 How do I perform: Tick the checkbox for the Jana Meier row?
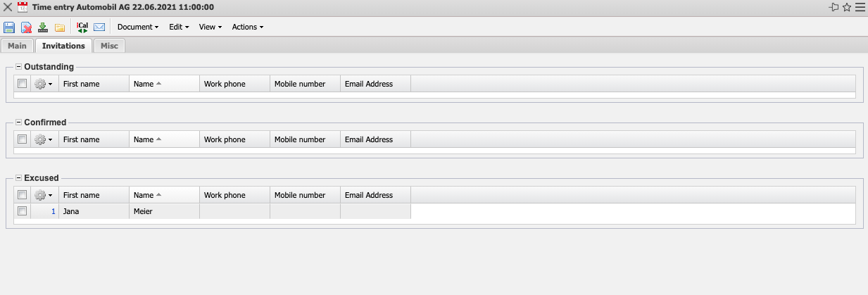coord(23,211)
